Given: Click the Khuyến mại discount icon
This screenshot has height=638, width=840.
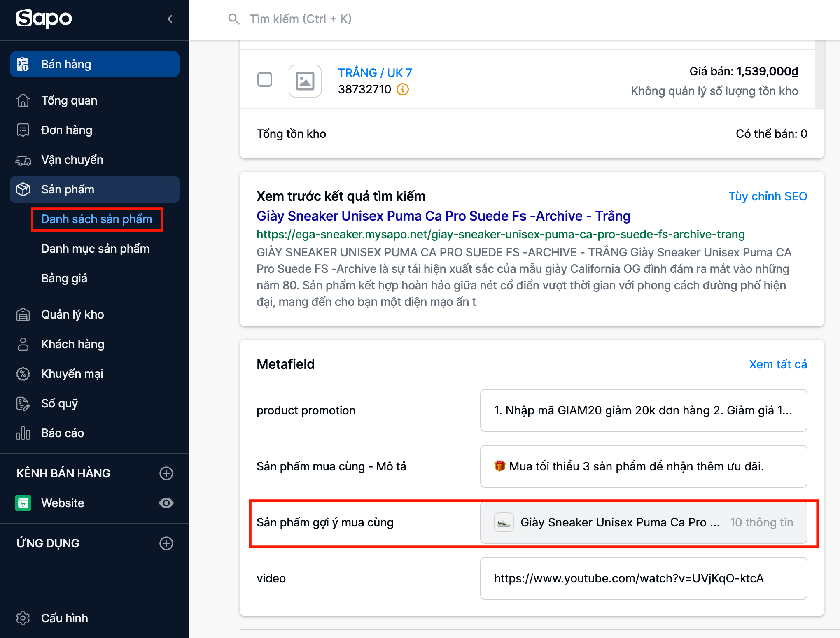Looking at the screenshot, I should [x=23, y=374].
